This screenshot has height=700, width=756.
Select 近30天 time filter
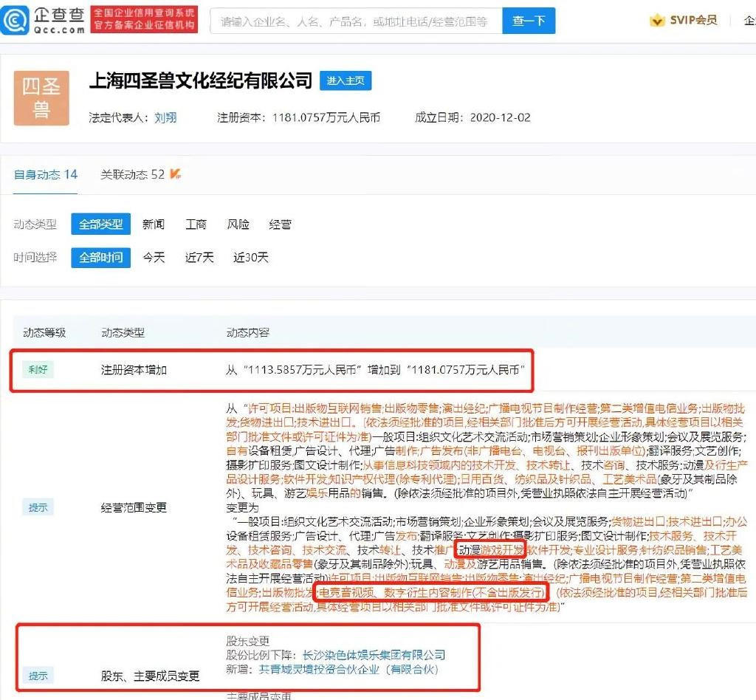pyautogui.click(x=251, y=258)
